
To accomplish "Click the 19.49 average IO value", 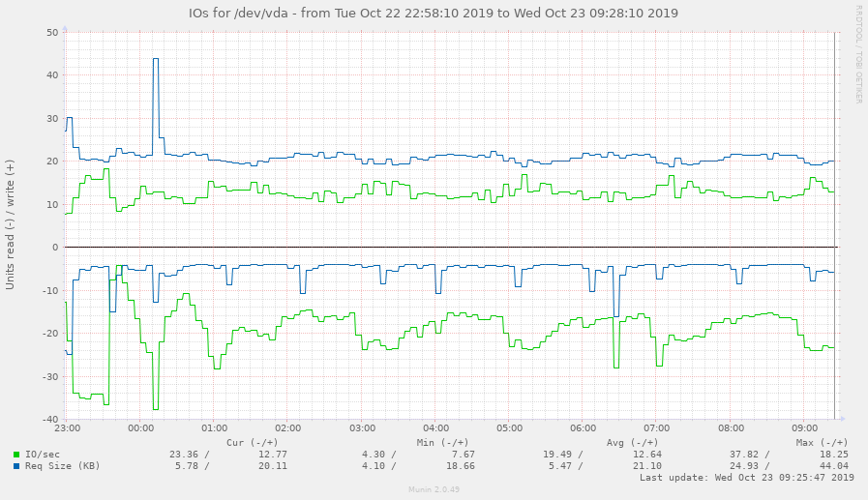I will point(556,455).
